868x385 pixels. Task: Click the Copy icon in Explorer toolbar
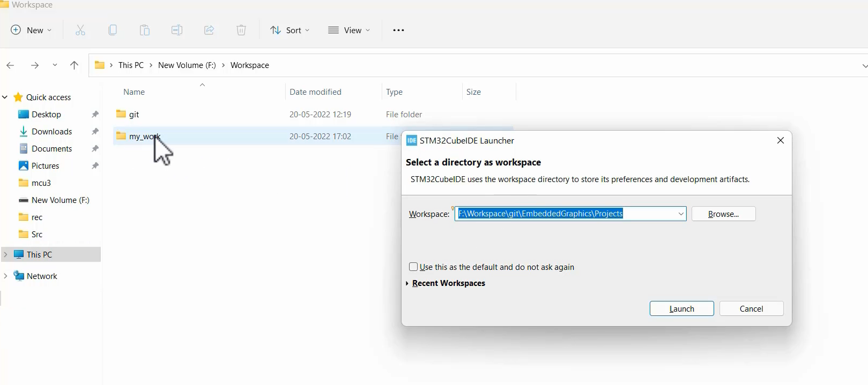pos(113,30)
